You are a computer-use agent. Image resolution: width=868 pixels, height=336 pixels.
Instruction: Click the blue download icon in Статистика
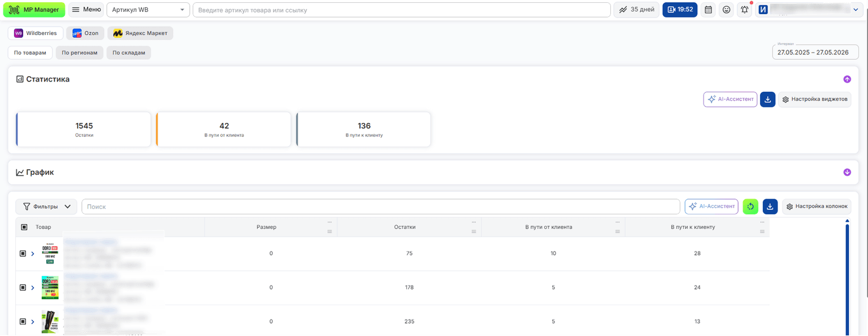pyautogui.click(x=767, y=100)
